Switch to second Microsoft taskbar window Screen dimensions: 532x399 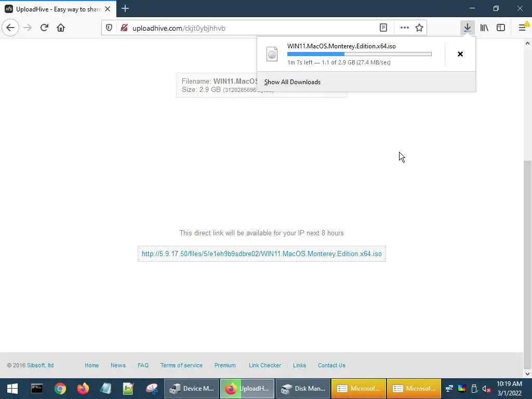click(x=414, y=389)
